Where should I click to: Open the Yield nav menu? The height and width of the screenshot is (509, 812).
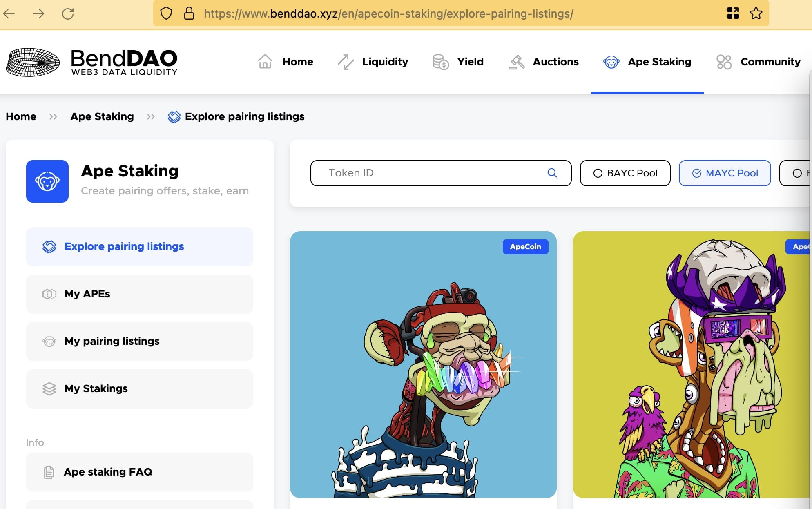pos(458,62)
